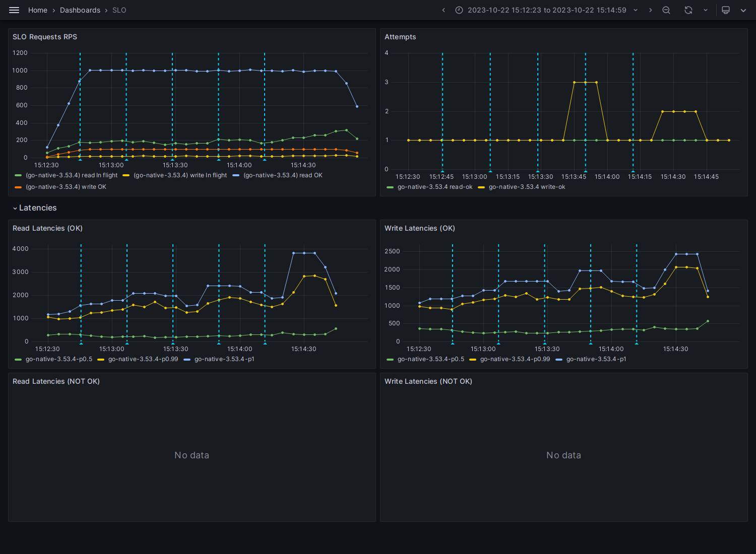
Task: Click 1200 y-axis label in RPS chart
Action: (x=20, y=53)
